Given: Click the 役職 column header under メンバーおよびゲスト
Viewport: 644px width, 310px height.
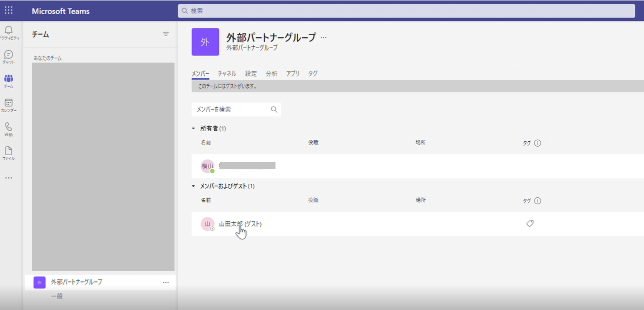Looking at the screenshot, I should (313, 200).
